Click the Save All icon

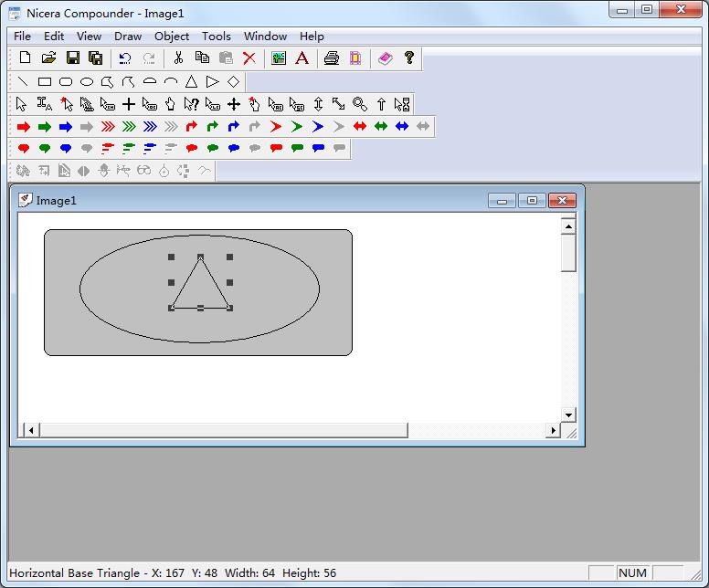(x=96, y=58)
